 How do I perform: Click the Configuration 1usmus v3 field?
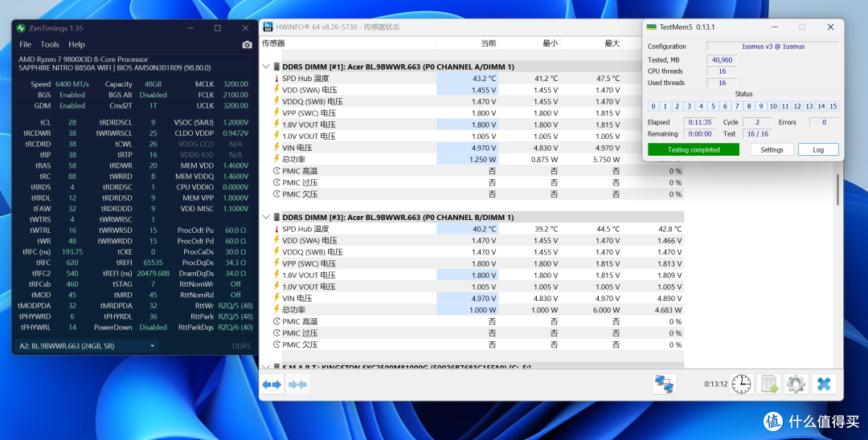pos(773,47)
